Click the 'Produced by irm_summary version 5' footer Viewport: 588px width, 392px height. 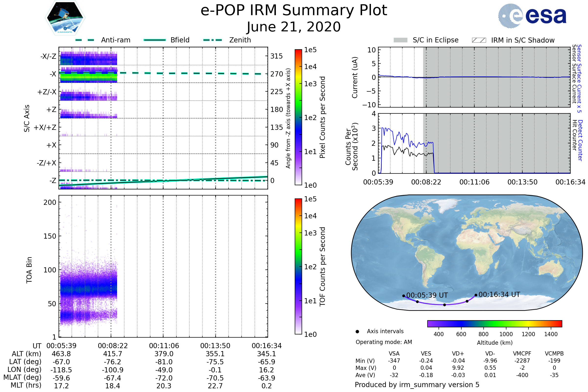pos(417,385)
